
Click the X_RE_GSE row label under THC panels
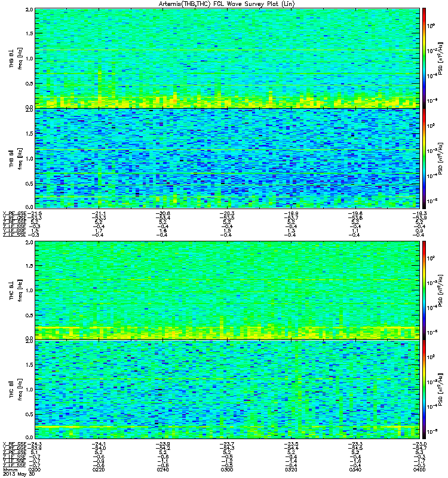coord(14,444)
